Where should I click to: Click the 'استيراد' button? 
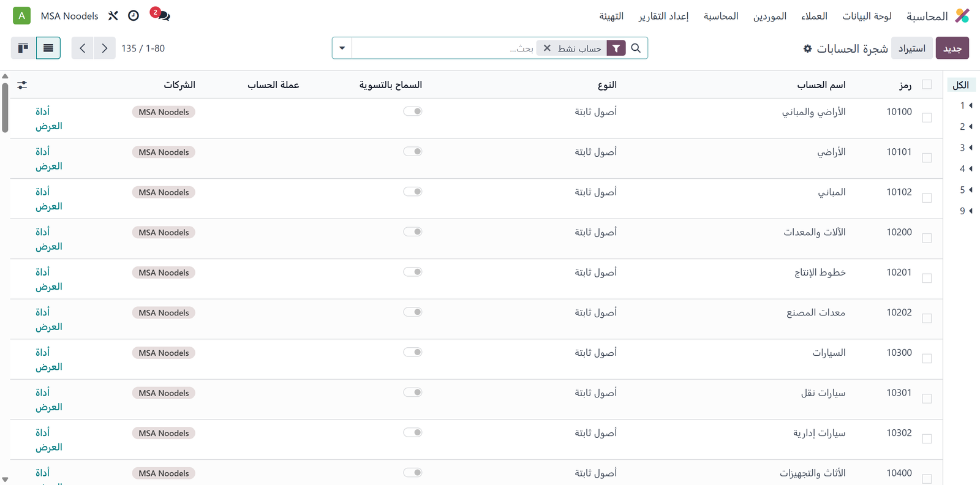(912, 48)
